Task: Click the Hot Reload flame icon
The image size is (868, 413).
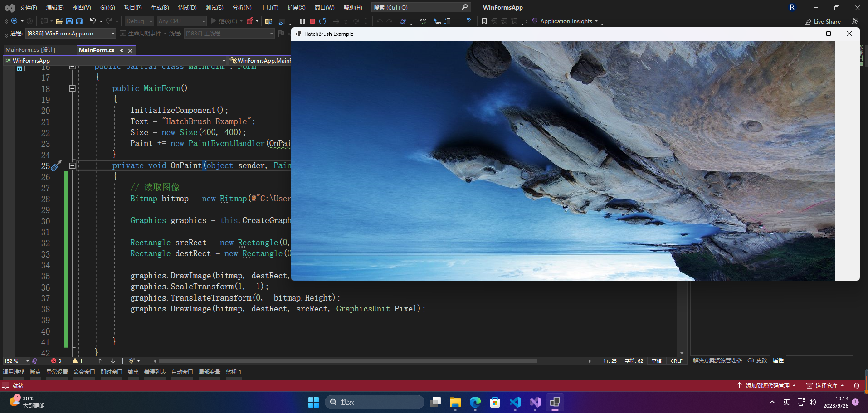Action: (x=250, y=21)
